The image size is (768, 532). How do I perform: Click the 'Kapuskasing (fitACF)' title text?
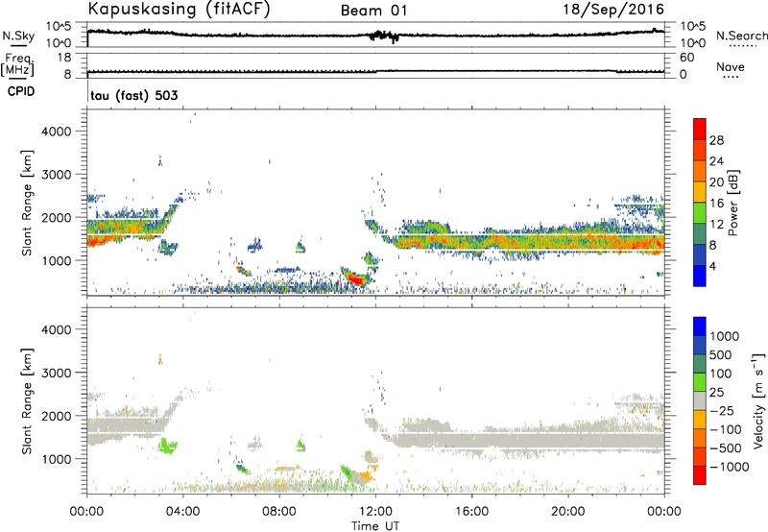[x=179, y=9]
